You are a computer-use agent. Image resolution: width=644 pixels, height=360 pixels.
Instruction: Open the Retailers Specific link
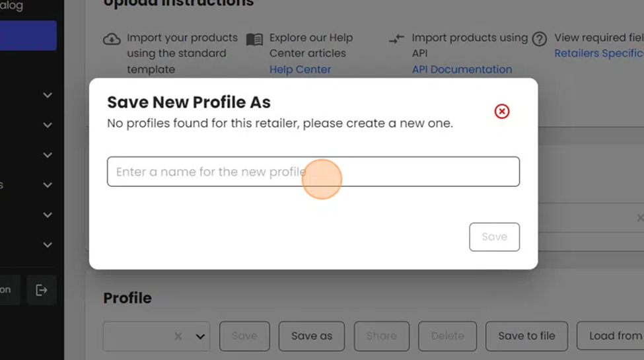598,54
